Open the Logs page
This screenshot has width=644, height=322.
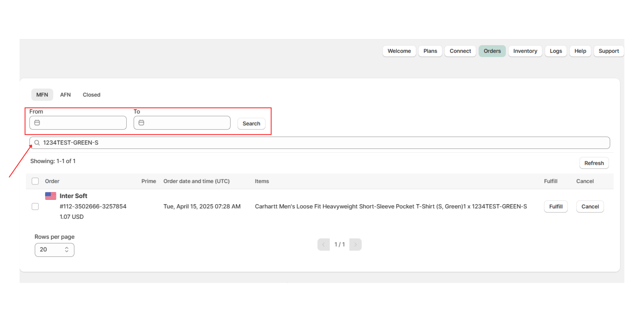point(556,51)
